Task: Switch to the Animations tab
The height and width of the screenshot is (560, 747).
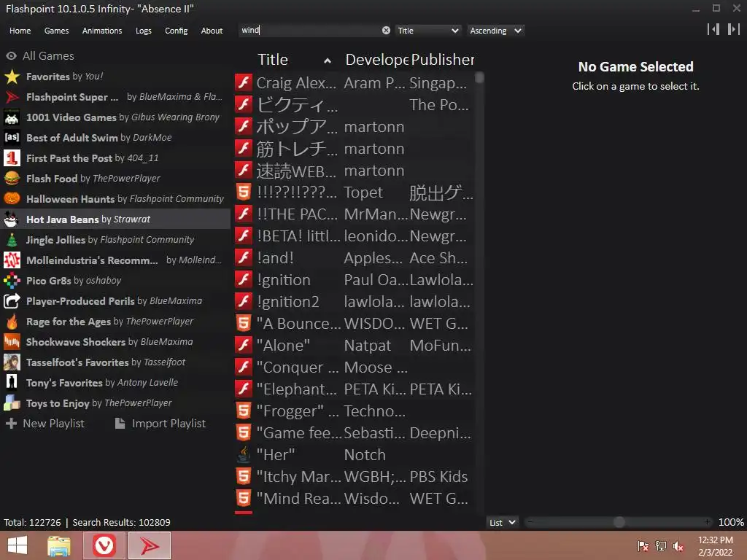Action: [x=102, y=31]
